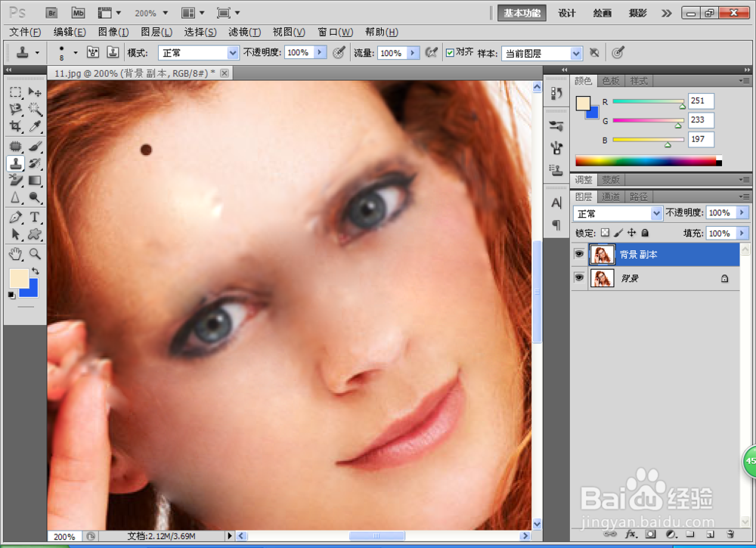756x548 pixels.
Task: Open the Brush Presets panel icon
Action: click(556, 147)
